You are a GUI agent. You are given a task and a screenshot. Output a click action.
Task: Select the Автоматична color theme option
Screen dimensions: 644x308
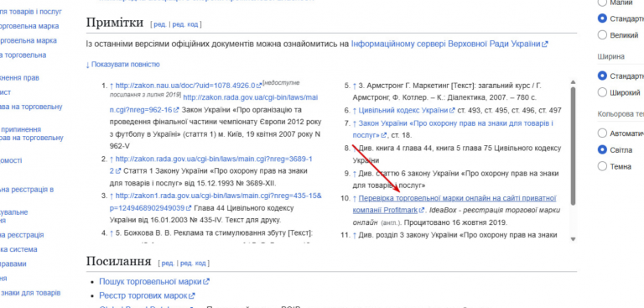(x=602, y=133)
